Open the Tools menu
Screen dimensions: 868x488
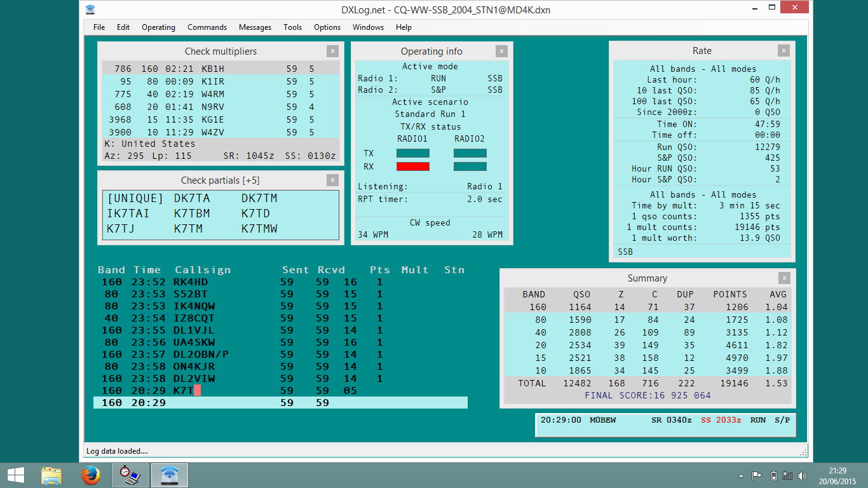292,27
